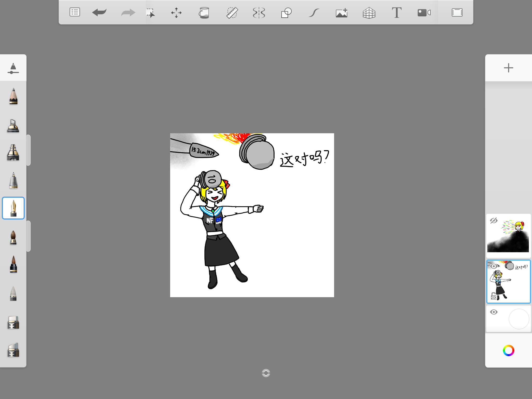
Task: Select the Text tool
Action: pyautogui.click(x=397, y=13)
